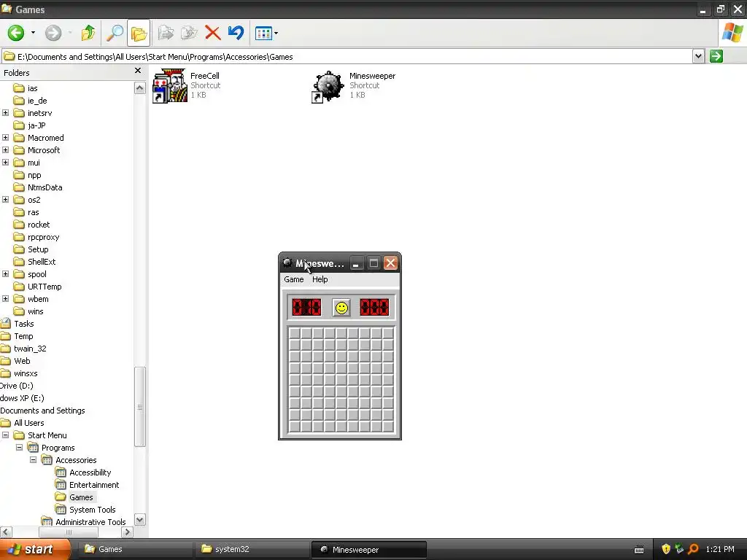Expand the wbem folder node

[x=5, y=298]
